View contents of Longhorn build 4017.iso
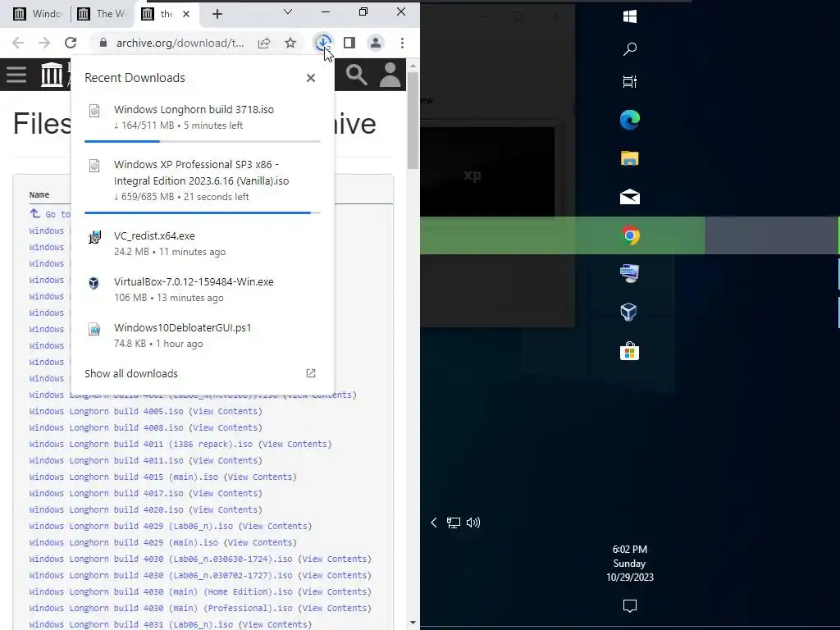The height and width of the screenshot is (630, 840). tap(225, 493)
